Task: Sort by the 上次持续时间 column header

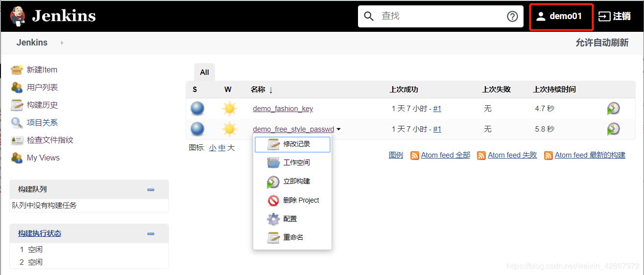Action: pyautogui.click(x=554, y=90)
